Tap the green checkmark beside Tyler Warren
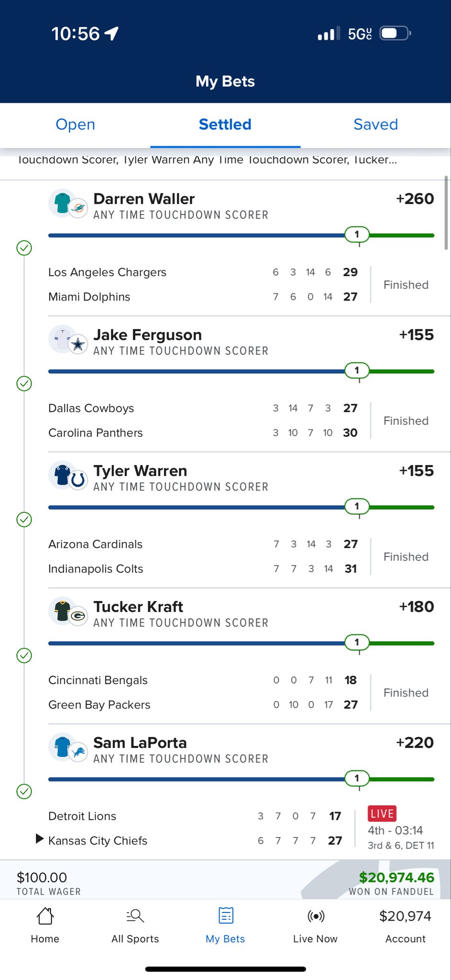Image resolution: width=451 pixels, height=980 pixels. tap(24, 520)
